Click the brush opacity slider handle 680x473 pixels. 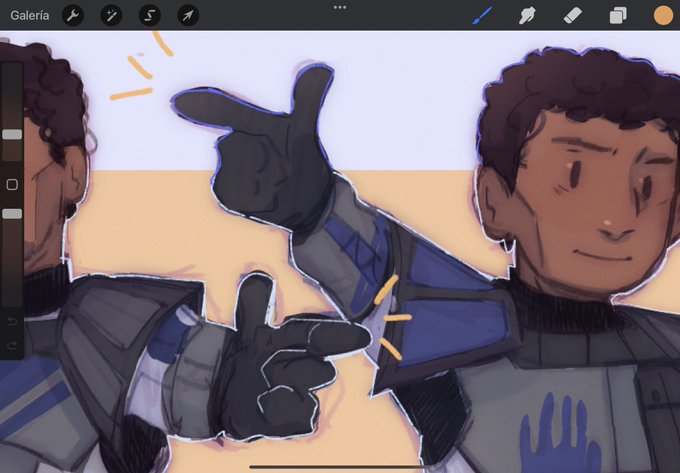[12, 214]
